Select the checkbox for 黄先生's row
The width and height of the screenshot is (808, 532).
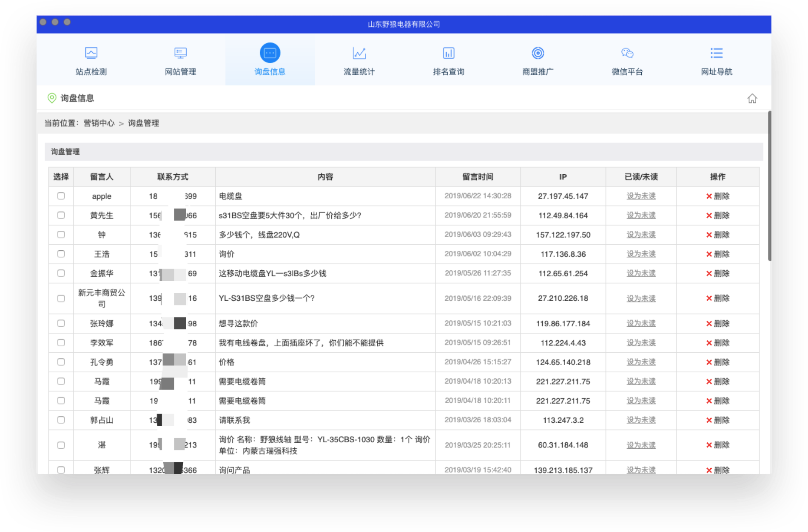coord(61,215)
